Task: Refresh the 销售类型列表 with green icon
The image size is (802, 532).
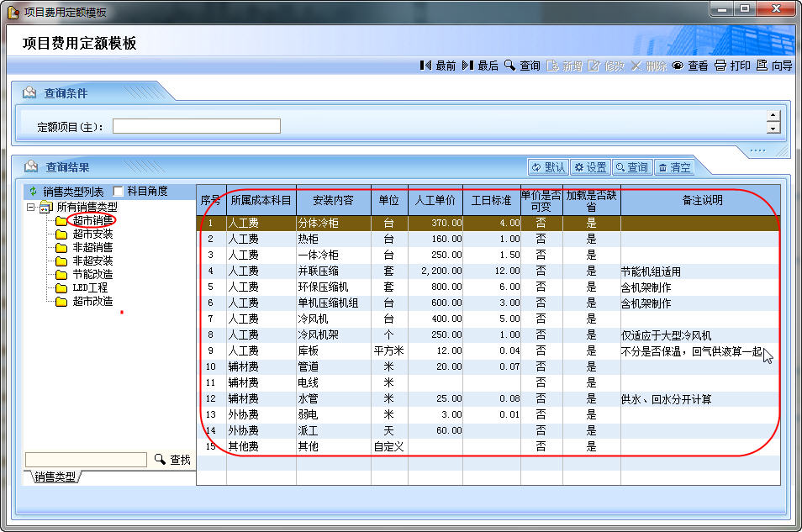Action: click(34, 192)
